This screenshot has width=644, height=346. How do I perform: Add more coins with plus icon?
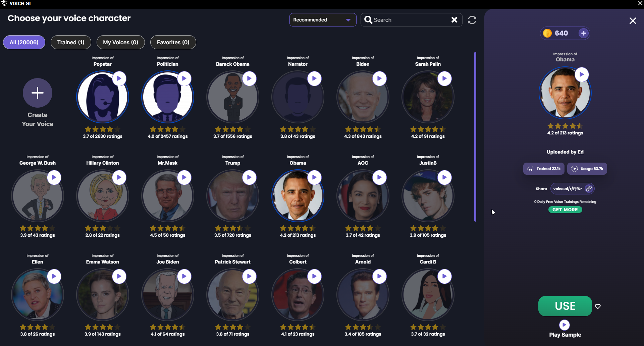(x=584, y=33)
